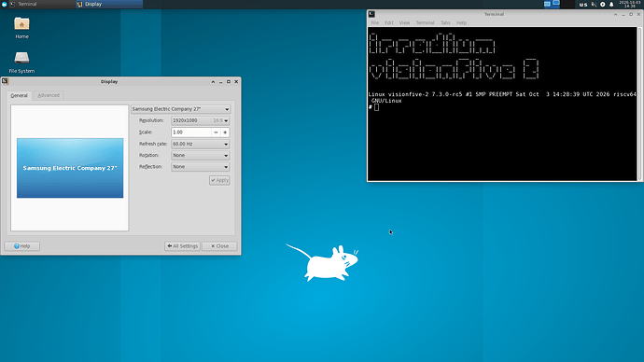Image resolution: width=644 pixels, height=362 pixels.
Task: Open the Refresh rate 60.00 Hz dropdown
Action: [x=200, y=144]
